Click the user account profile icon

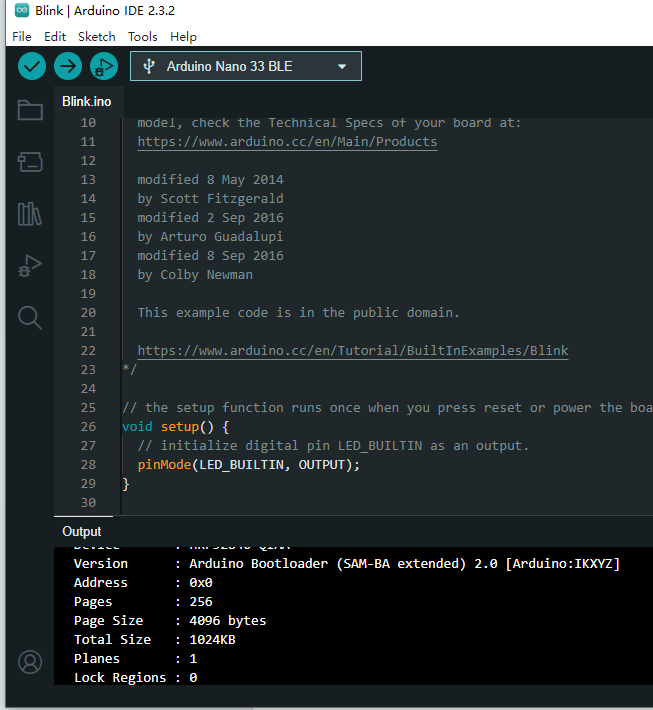coord(30,662)
